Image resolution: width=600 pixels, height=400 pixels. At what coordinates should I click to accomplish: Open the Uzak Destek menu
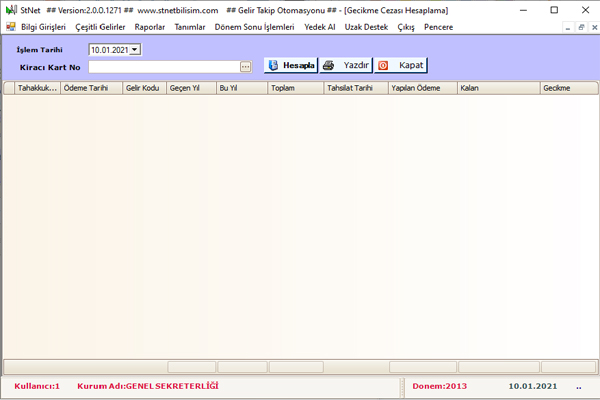click(367, 27)
